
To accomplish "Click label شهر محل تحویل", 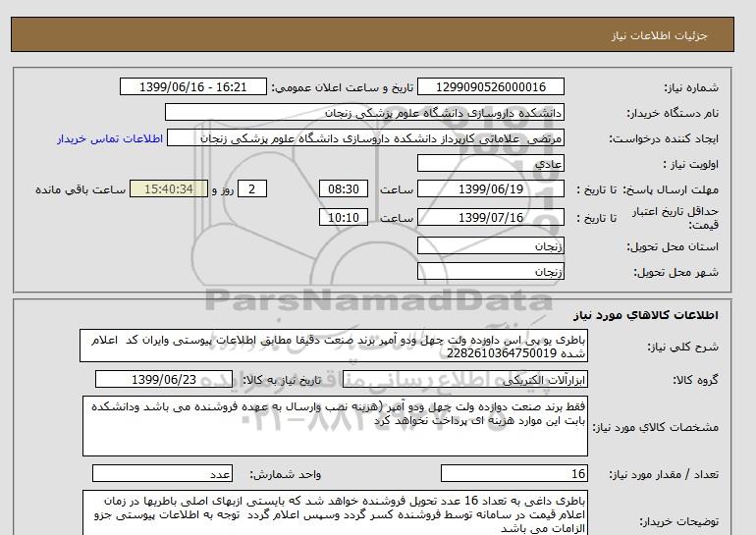I will click(x=675, y=272).
